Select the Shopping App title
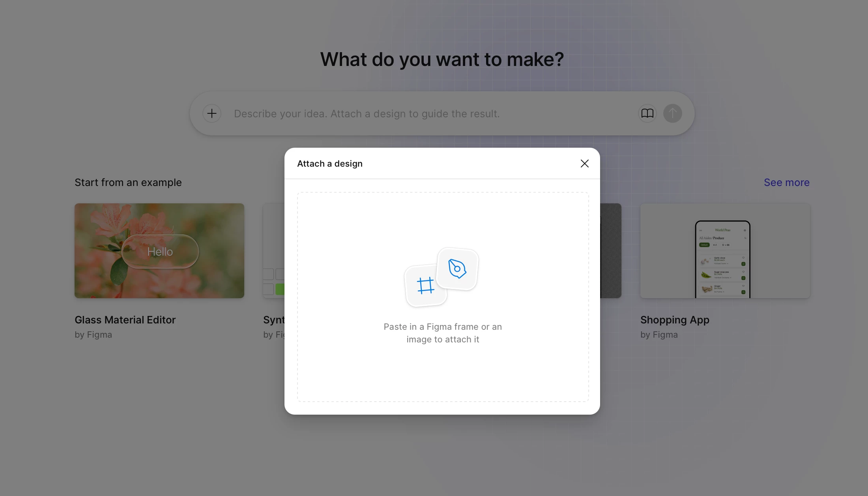This screenshot has height=496, width=868. pos(674,320)
